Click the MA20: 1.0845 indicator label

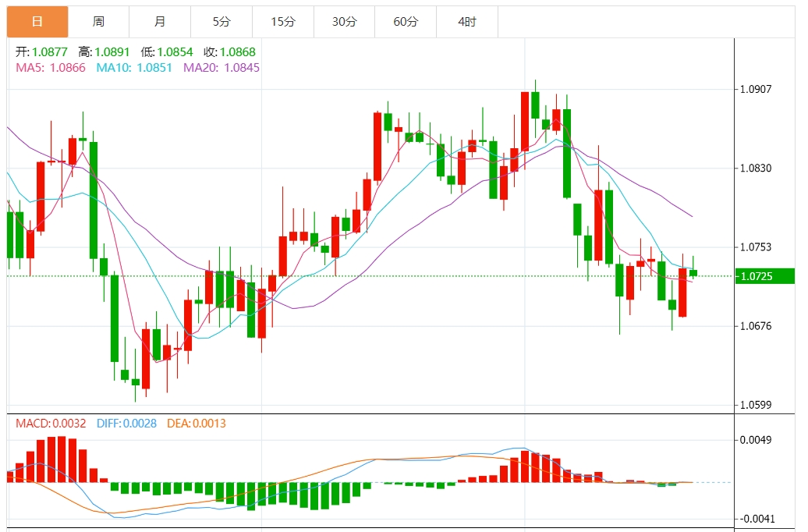point(221,68)
